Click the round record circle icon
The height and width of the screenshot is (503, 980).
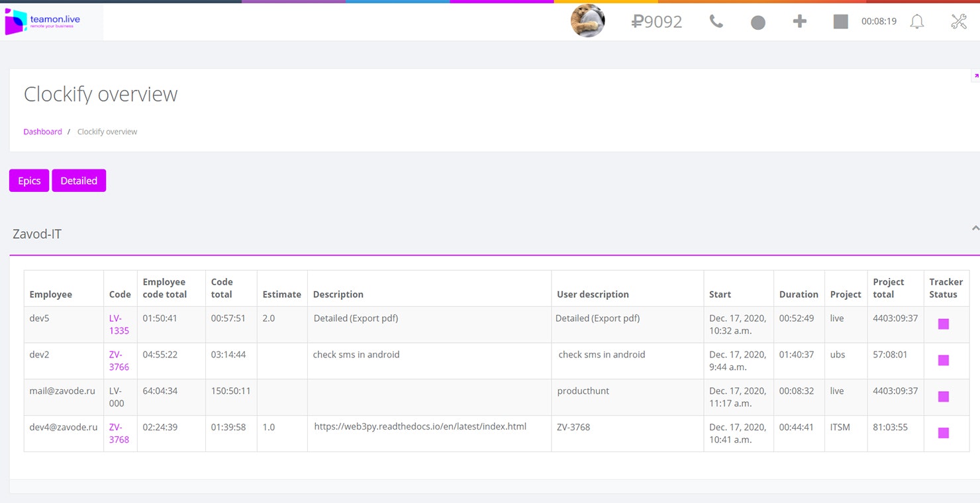click(x=758, y=23)
